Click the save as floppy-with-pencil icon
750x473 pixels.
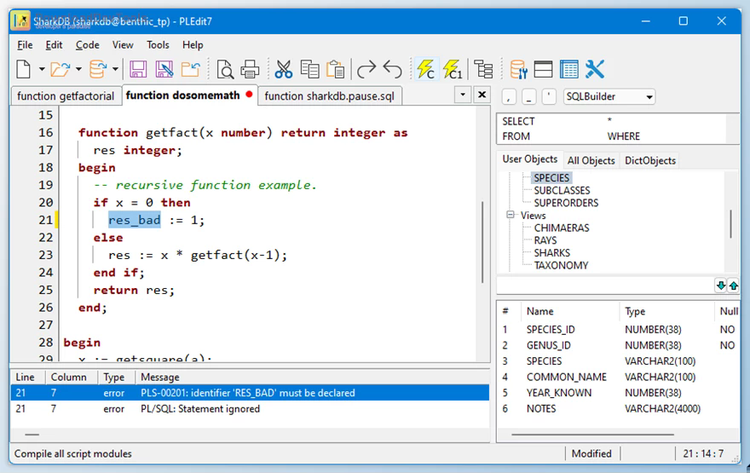click(164, 69)
